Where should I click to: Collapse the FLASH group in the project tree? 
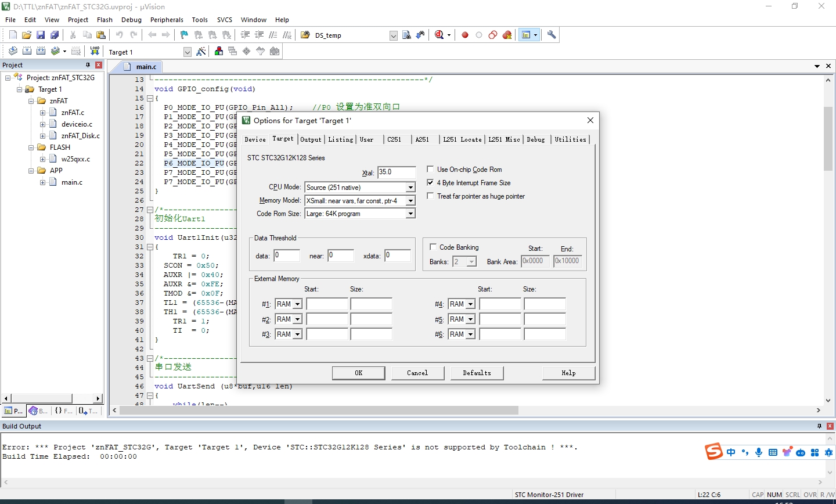coord(31,147)
